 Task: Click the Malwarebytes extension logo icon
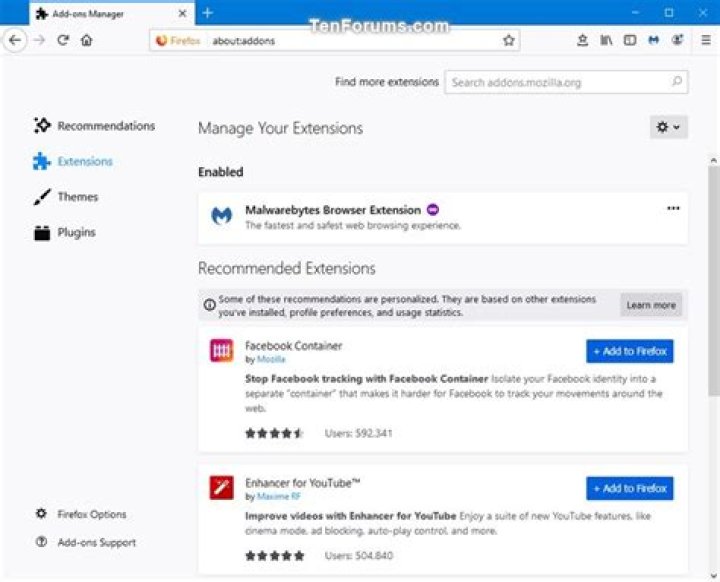[221, 216]
